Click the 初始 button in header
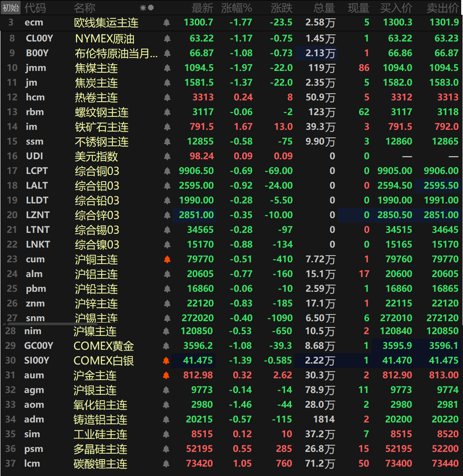The image size is (463, 476). (x=11, y=8)
